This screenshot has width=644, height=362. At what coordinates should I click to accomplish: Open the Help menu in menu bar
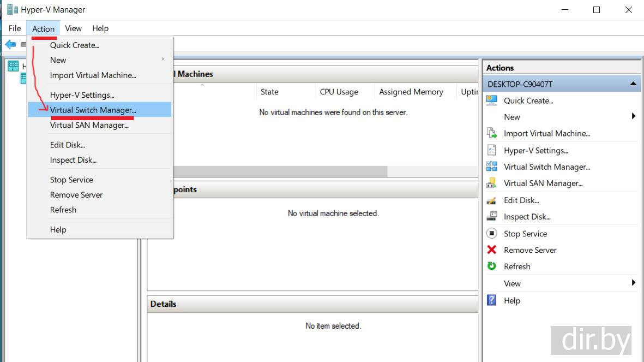tap(100, 28)
